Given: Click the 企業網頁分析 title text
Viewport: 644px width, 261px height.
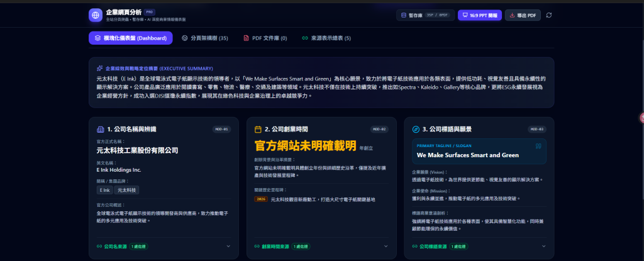Looking at the screenshot, I should click(124, 13).
